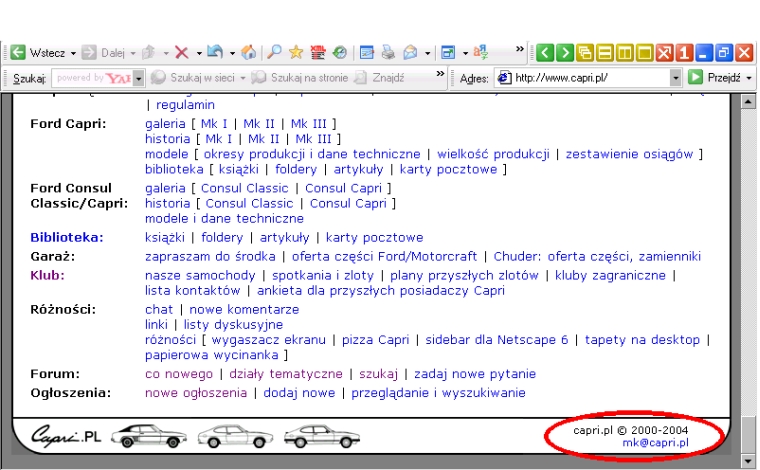Screen dimensions: 760x470
Task: Open the kluby zagraniczne link
Action: tap(610, 276)
